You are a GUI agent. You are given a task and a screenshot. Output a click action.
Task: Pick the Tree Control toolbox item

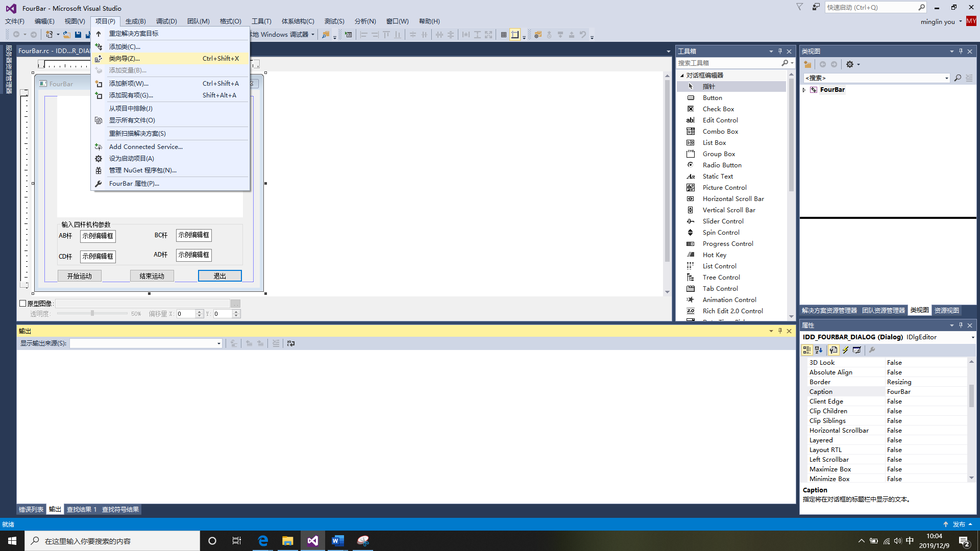721,277
